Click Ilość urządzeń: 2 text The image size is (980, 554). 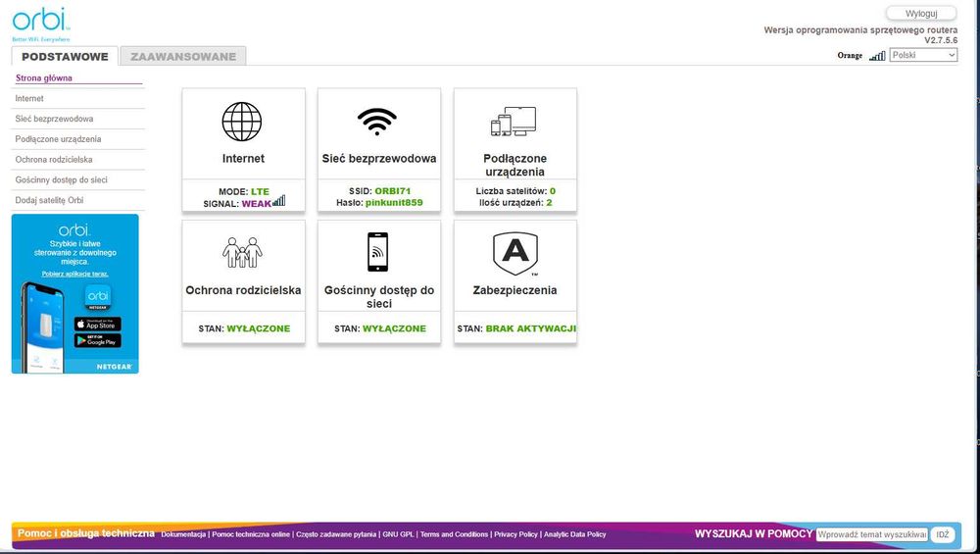click(x=515, y=203)
